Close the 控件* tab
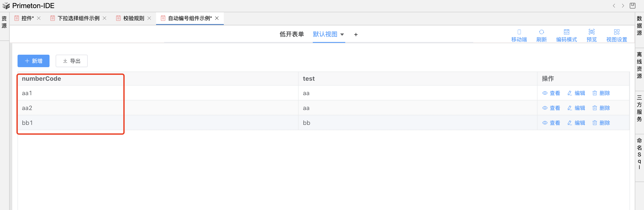Screen dimensions: 644x210 39,18
